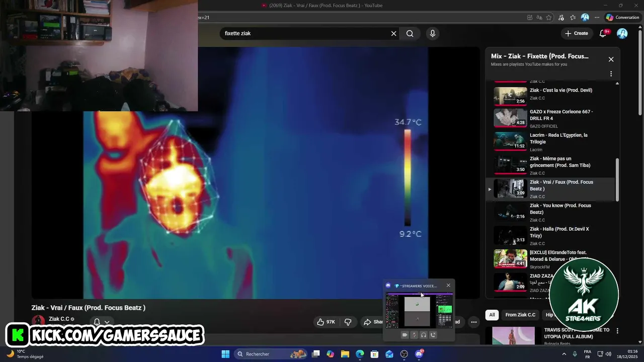Click the taskbar Rechercher search box

272,354
